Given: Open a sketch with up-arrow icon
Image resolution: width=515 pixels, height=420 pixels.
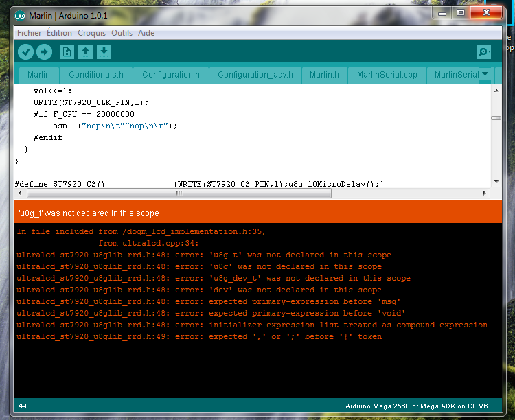Looking at the screenshot, I should pyautogui.click(x=85, y=52).
